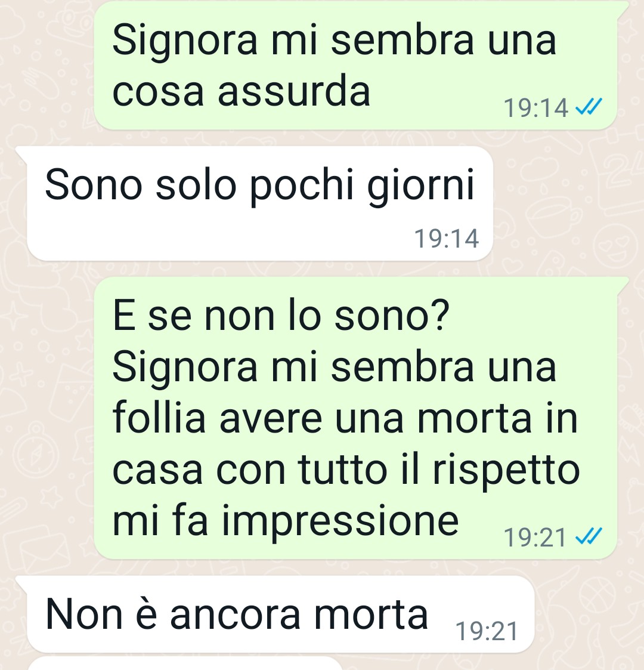Click the tail corner of 'Non è ancora morta' bubble
644x670 pixels.
point(21,583)
